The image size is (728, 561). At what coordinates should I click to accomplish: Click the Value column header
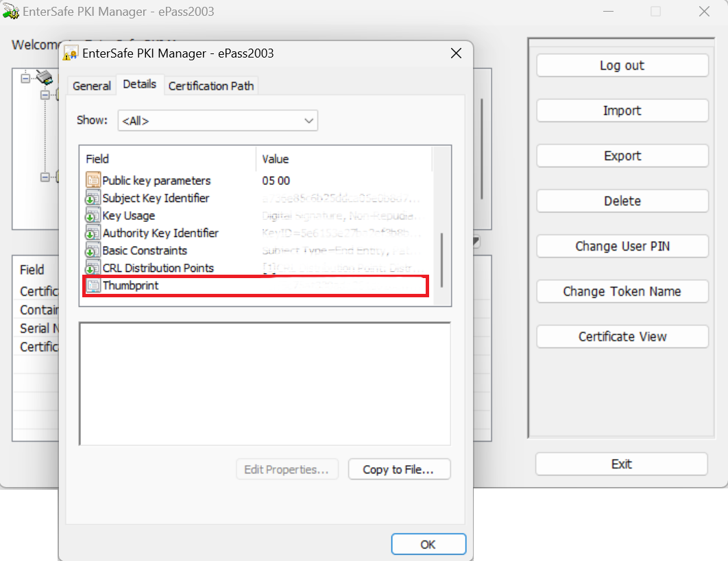(x=344, y=159)
